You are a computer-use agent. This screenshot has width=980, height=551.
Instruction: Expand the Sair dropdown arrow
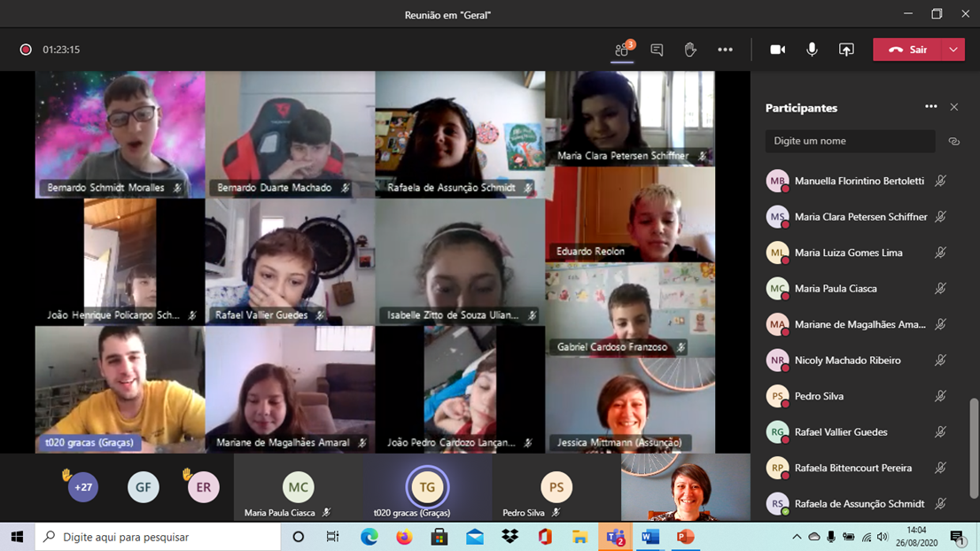(953, 50)
